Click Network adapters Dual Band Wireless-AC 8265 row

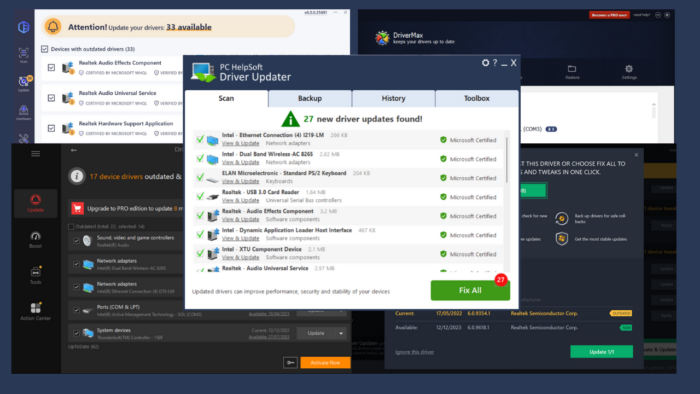click(x=126, y=264)
